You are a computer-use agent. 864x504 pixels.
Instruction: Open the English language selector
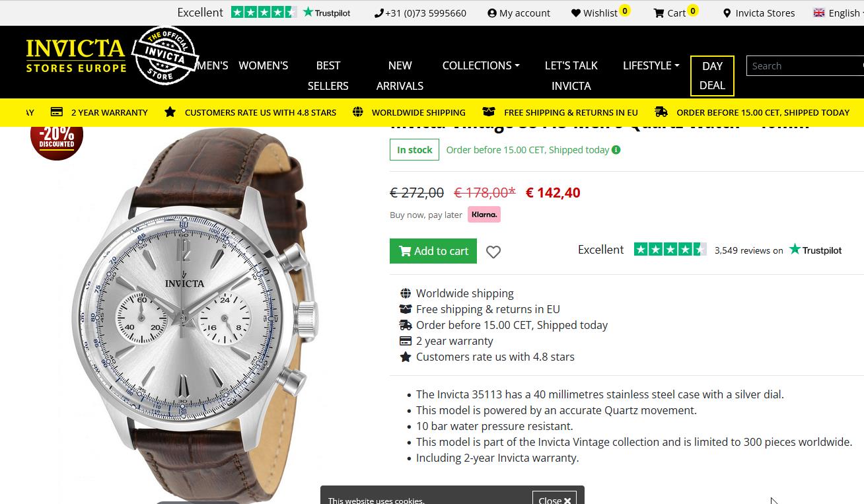pos(838,13)
